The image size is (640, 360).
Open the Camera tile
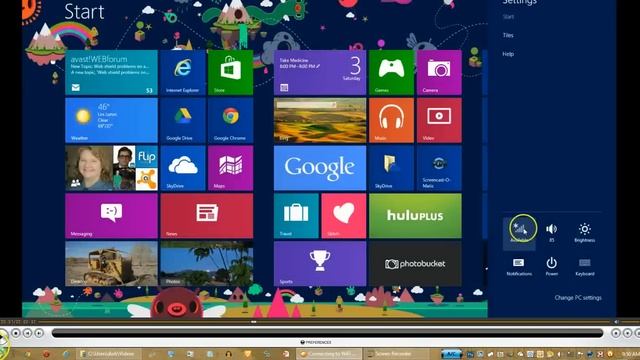(x=439, y=73)
